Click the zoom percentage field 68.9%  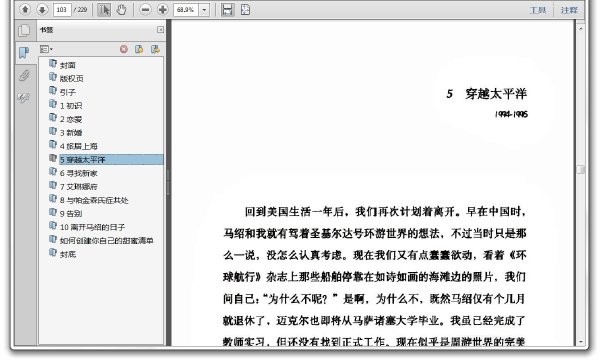pos(186,10)
